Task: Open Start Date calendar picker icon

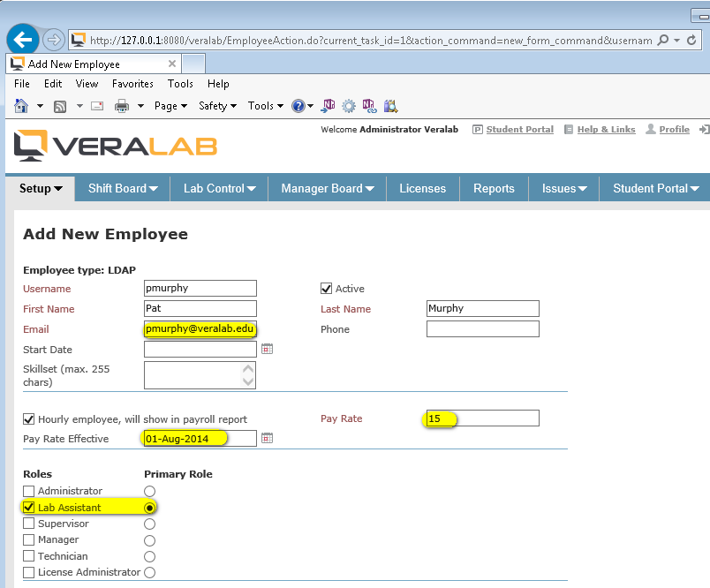Action: click(x=268, y=349)
